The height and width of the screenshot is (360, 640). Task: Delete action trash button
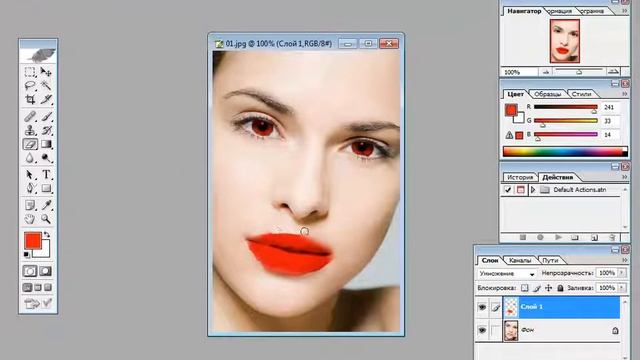612,237
